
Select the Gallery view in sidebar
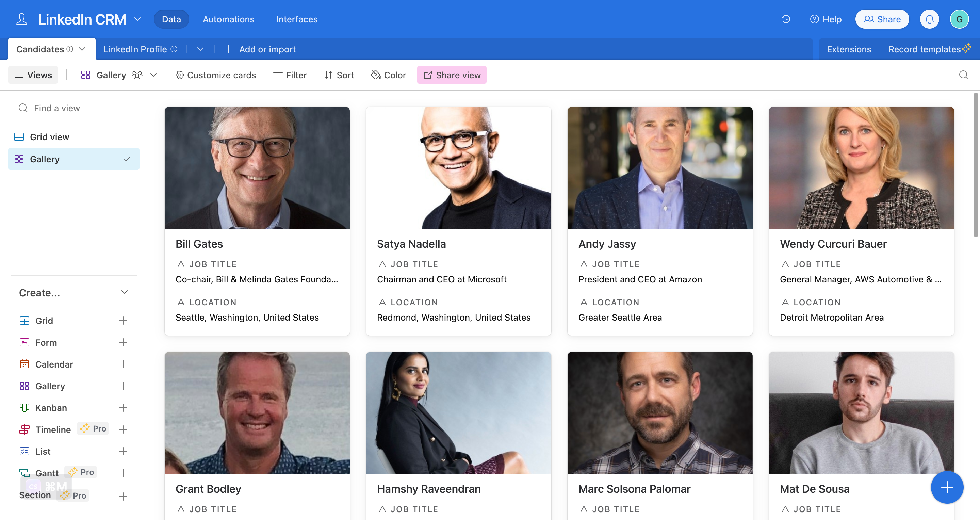coord(74,159)
